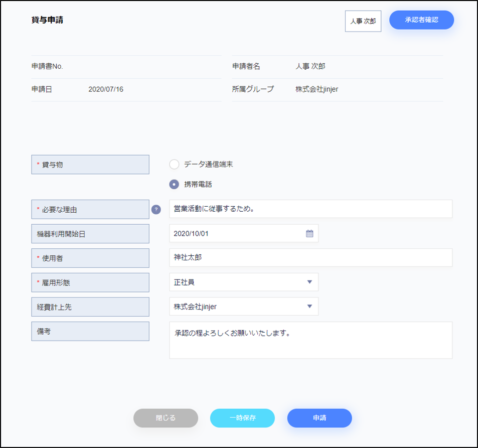Click into the 備考 remarks textarea

coord(310,340)
